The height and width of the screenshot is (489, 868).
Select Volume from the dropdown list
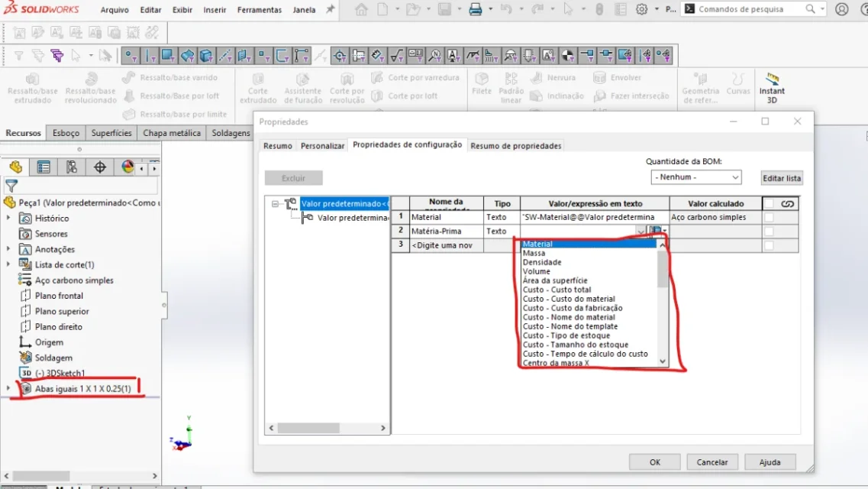tap(536, 271)
